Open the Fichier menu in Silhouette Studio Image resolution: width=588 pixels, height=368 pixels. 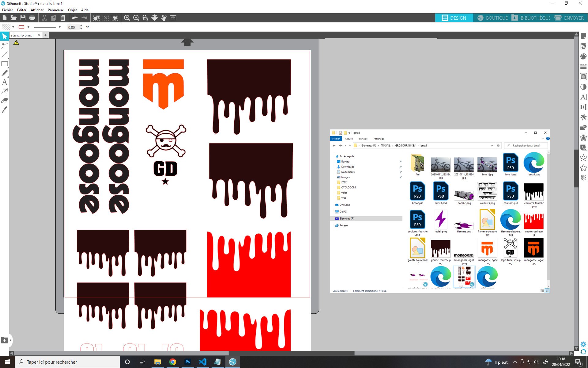8,10
